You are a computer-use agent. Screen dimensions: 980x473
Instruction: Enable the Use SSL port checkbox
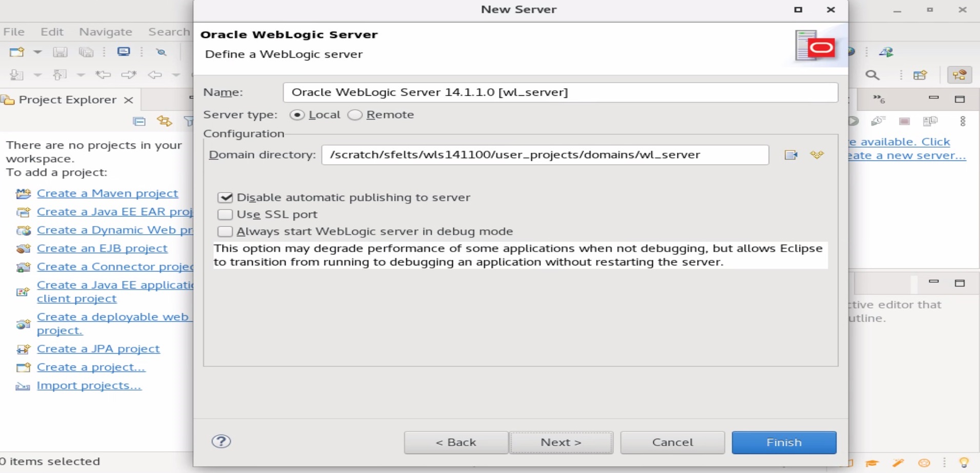pyautogui.click(x=225, y=214)
